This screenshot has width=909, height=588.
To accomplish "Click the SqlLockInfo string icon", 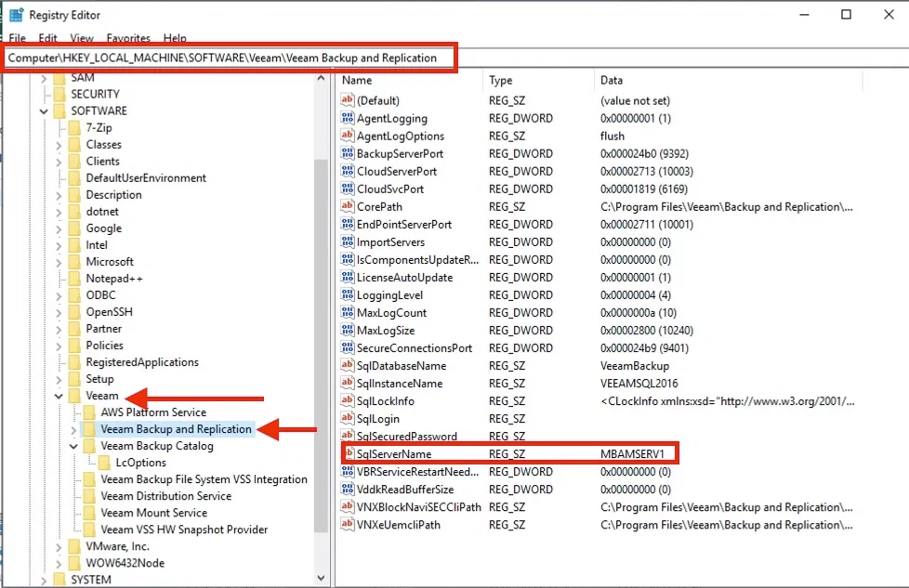I will 348,401.
